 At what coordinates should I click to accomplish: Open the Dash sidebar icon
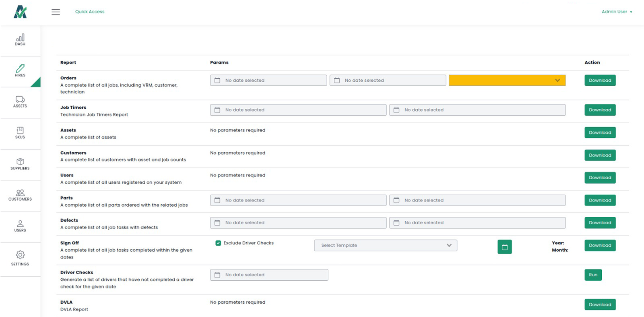pos(20,40)
